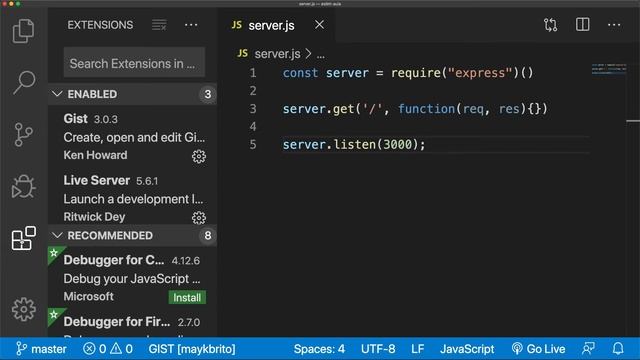Click the ENABLED count badge 3
Image resolution: width=640 pixels, height=360 pixels.
point(207,94)
